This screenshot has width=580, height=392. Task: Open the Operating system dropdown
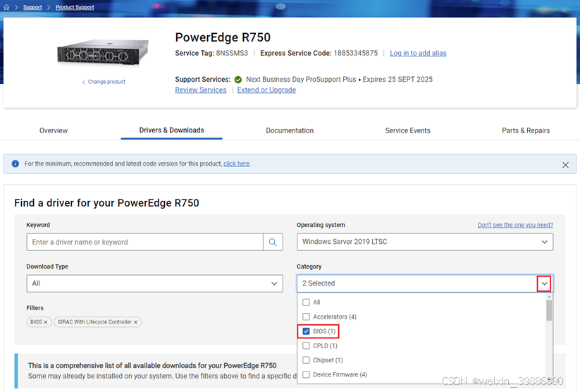(x=425, y=242)
